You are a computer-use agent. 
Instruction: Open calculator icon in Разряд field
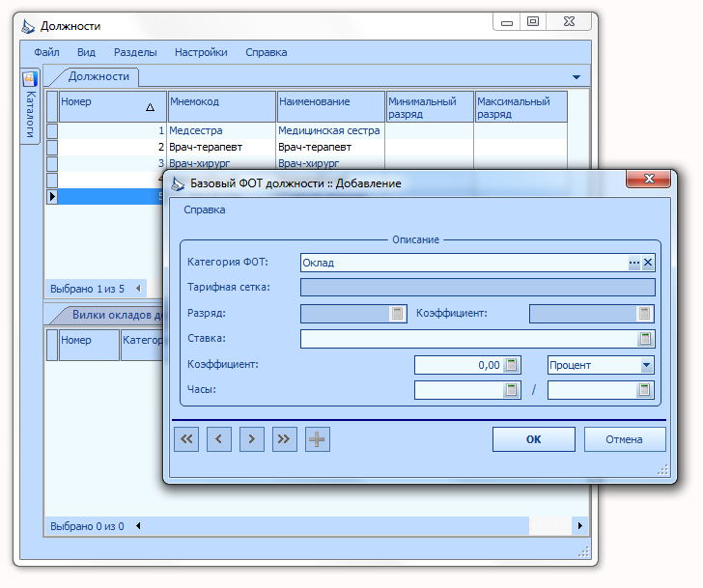pyautogui.click(x=397, y=313)
